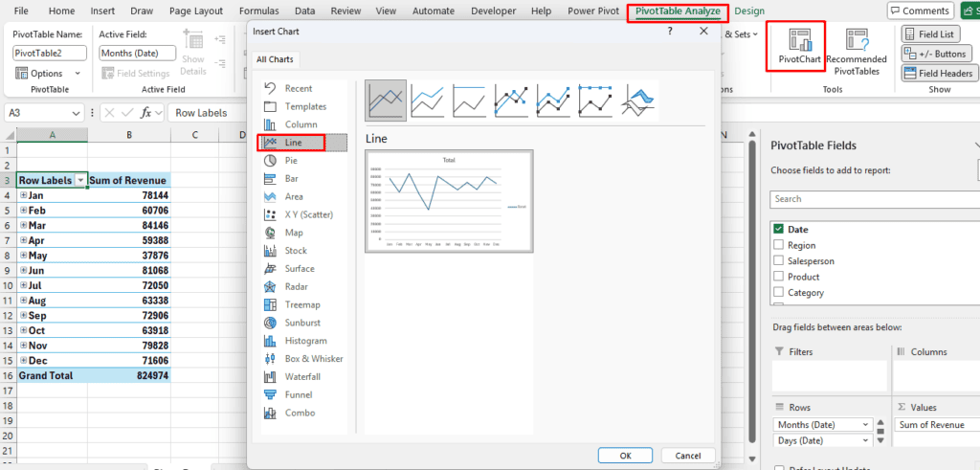This screenshot has width=980, height=470.
Task: Select the 100% Stacked Line subtype
Action: click(469, 100)
